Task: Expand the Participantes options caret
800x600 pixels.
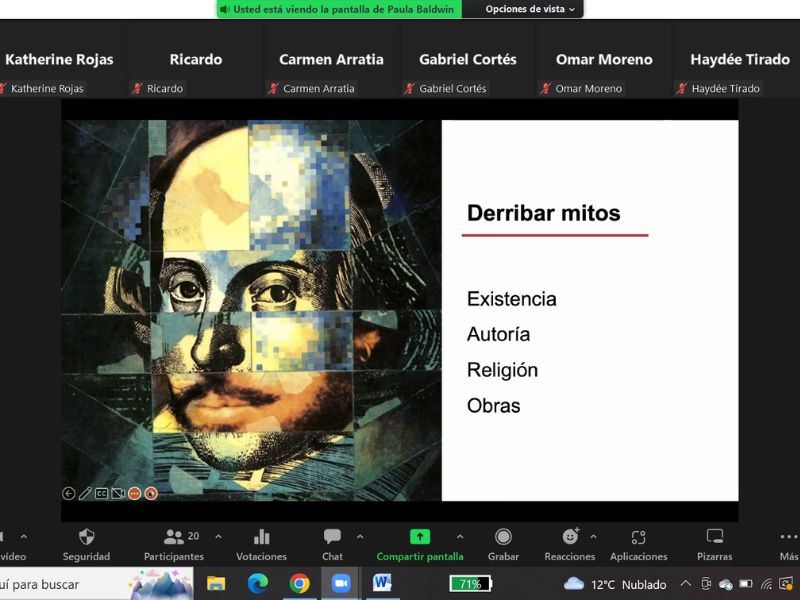Action: (218, 537)
